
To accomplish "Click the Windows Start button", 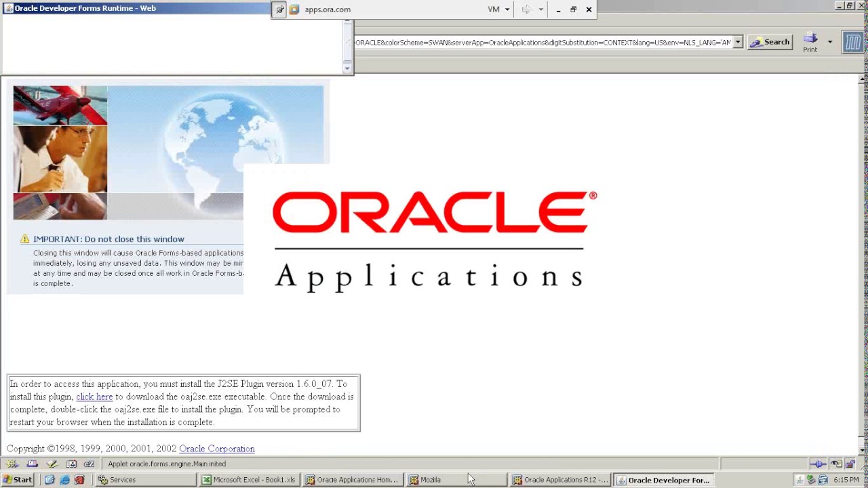I will (x=18, y=480).
